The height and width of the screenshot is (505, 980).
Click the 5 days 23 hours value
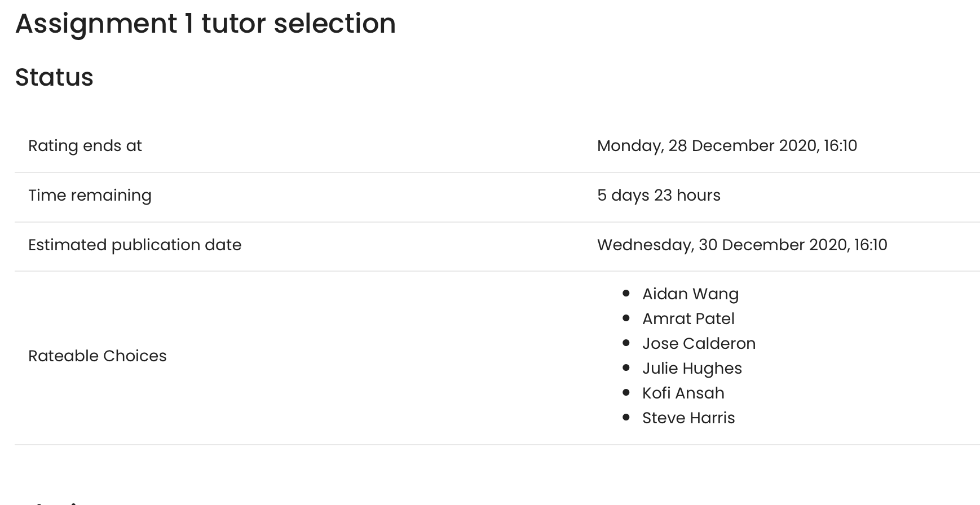(x=659, y=195)
